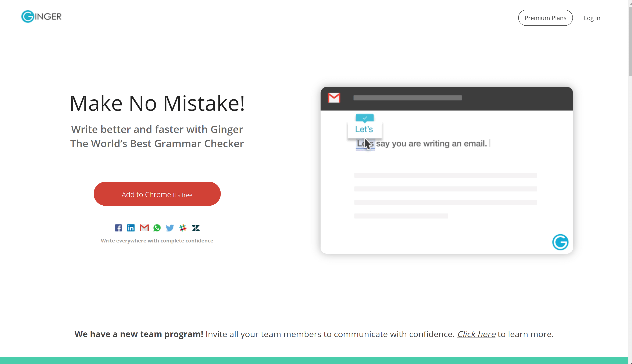Click the vertical scrollbar thumb
The height and width of the screenshot is (364, 632).
coord(630,41)
